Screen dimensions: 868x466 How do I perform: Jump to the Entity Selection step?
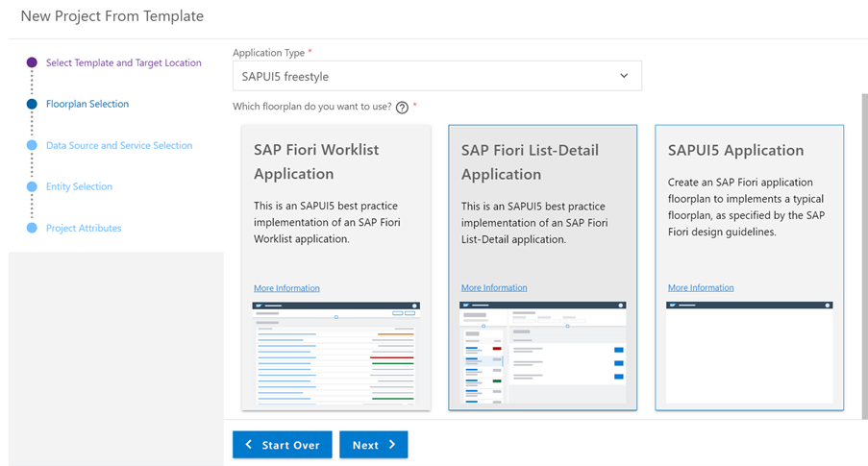[79, 186]
